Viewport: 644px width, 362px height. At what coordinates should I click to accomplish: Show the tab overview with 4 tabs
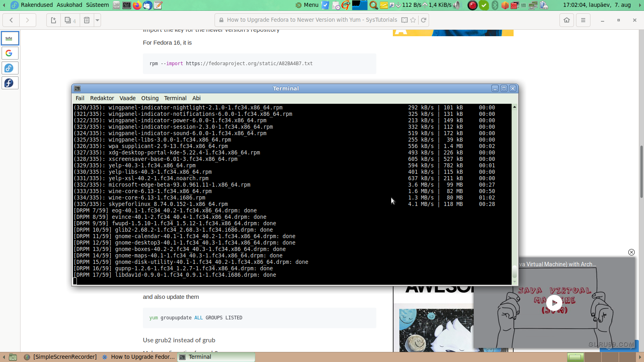[x=70, y=20]
